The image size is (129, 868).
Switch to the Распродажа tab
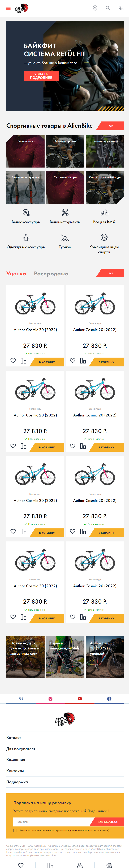tap(51, 274)
